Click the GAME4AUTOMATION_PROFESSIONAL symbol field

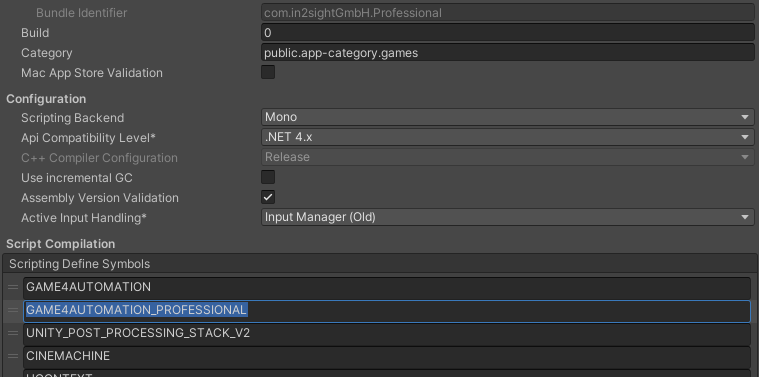click(387, 311)
